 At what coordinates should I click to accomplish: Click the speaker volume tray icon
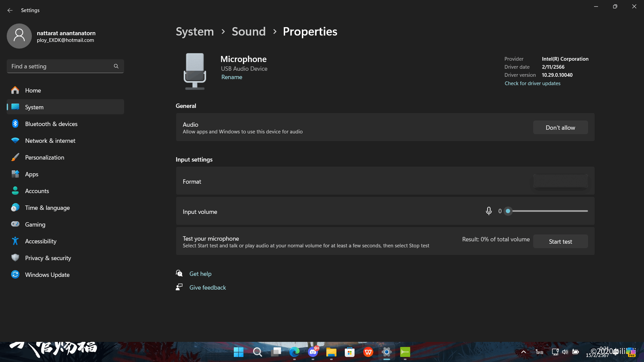[565, 352]
